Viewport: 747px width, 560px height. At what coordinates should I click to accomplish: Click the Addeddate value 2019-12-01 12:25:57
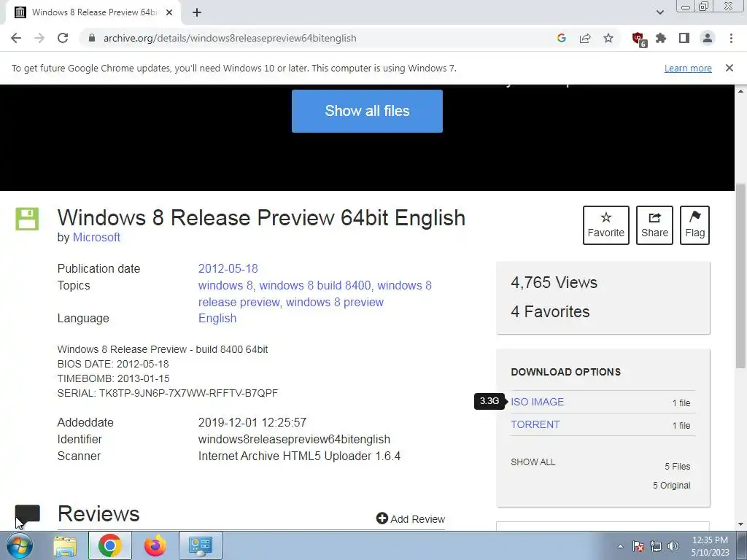tap(252, 422)
